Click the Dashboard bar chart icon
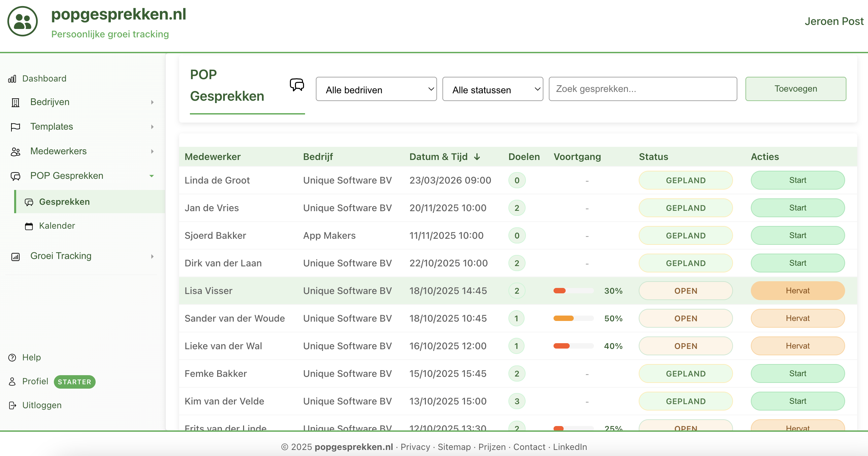Viewport: 868px width, 456px height. click(x=12, y=79)
